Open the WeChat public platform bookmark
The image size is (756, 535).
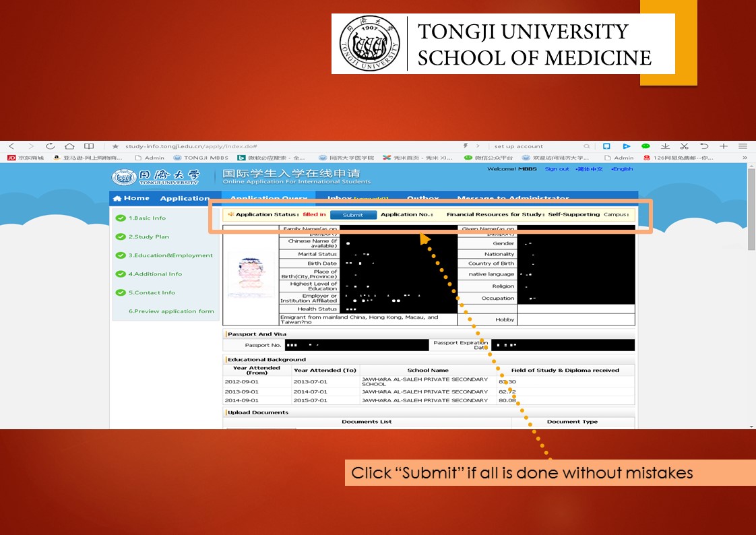tap(489, 158)
